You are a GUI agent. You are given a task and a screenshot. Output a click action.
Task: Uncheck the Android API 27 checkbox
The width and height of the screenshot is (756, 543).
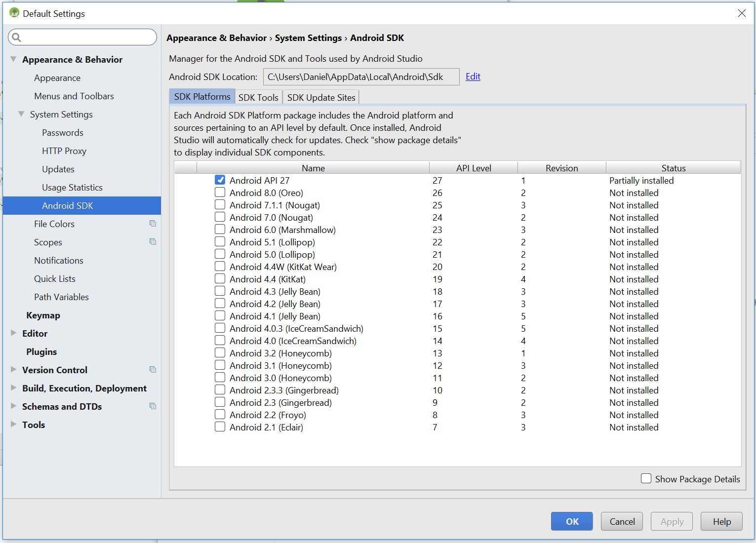(220, 180)
